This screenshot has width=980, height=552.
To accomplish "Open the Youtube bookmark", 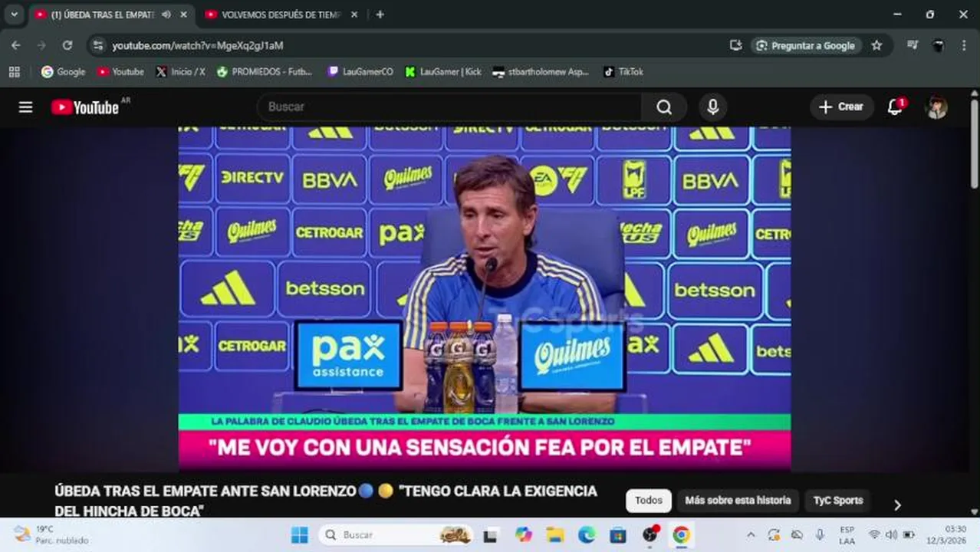I will [x=120, y=72].
